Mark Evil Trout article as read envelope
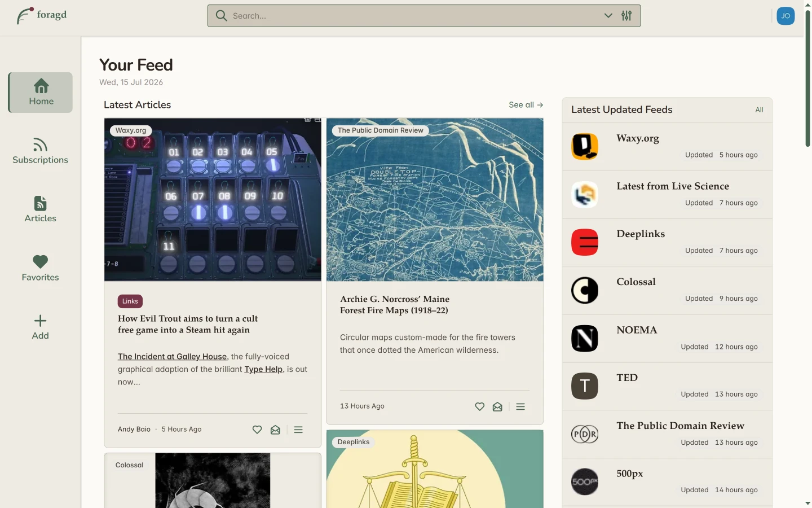 pos(275,430)
